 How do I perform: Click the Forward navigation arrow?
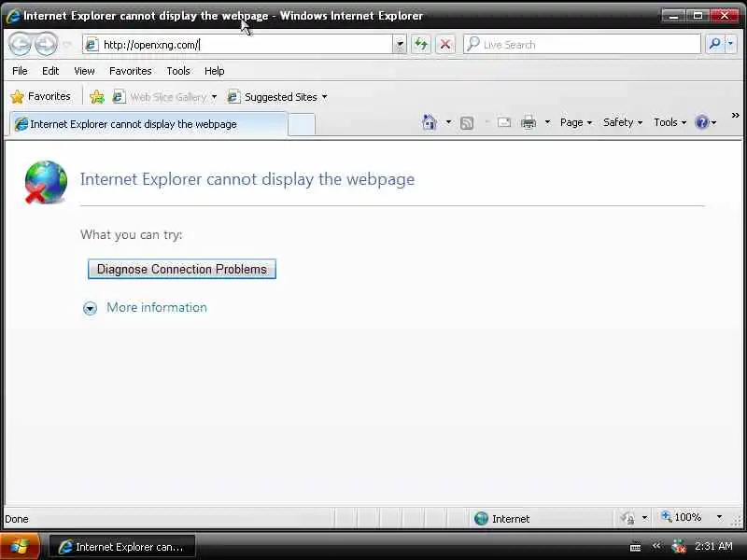click(x=46, y=44)
